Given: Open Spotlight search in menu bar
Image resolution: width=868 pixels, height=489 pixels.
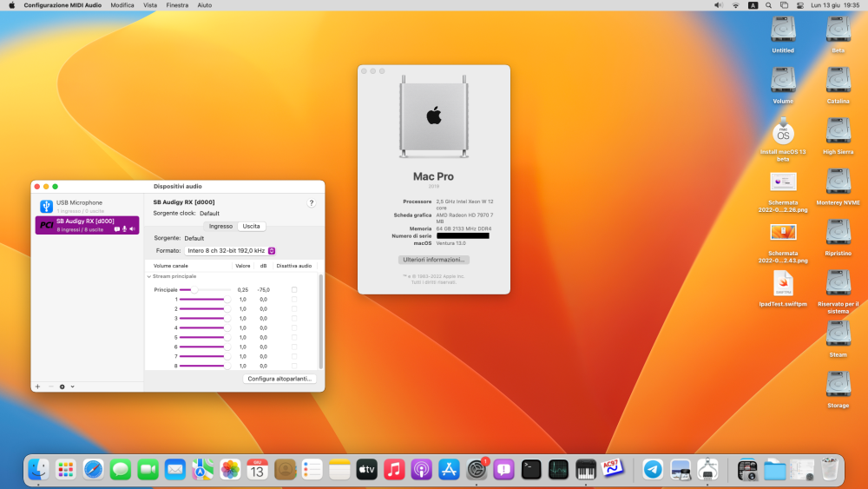Looking at the screenshot, I should pos(768,5).
